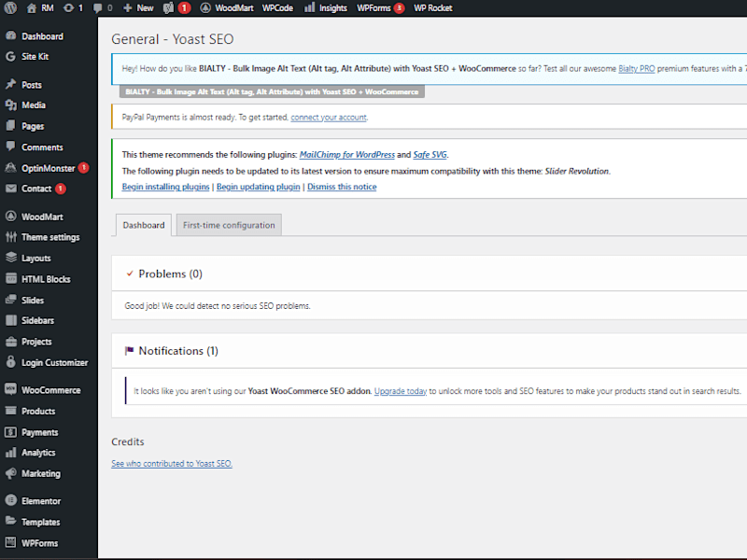The height and width of the screenshot is (560, 747).
Task: Click the Layouts stacked layers icon
Action: point(11,258)
